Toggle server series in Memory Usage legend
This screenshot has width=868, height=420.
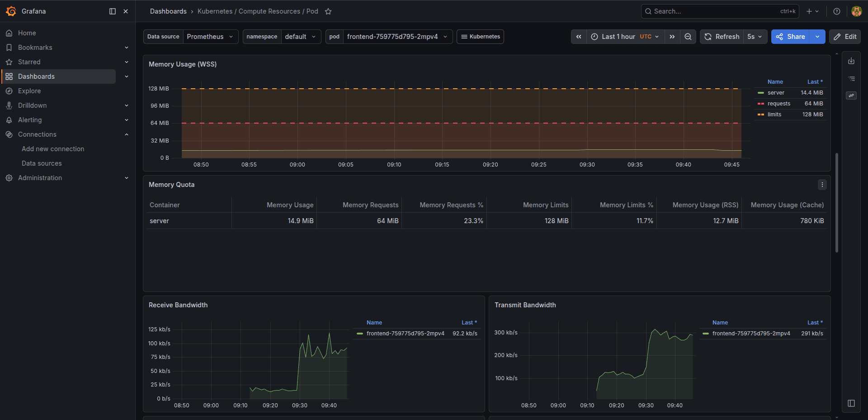(x=776, y=93)
